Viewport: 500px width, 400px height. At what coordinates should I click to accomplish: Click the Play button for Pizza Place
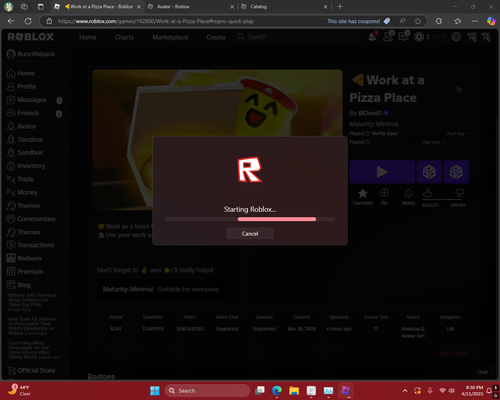coord(382,172)
